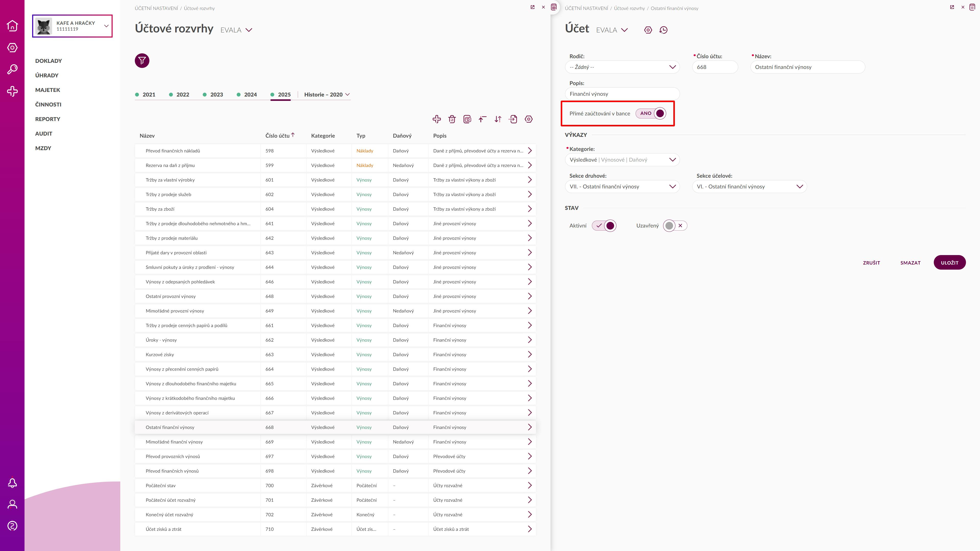Toggle Přímé zaúčtování v bance switch
980x551 pixels.
coord(651,113)
